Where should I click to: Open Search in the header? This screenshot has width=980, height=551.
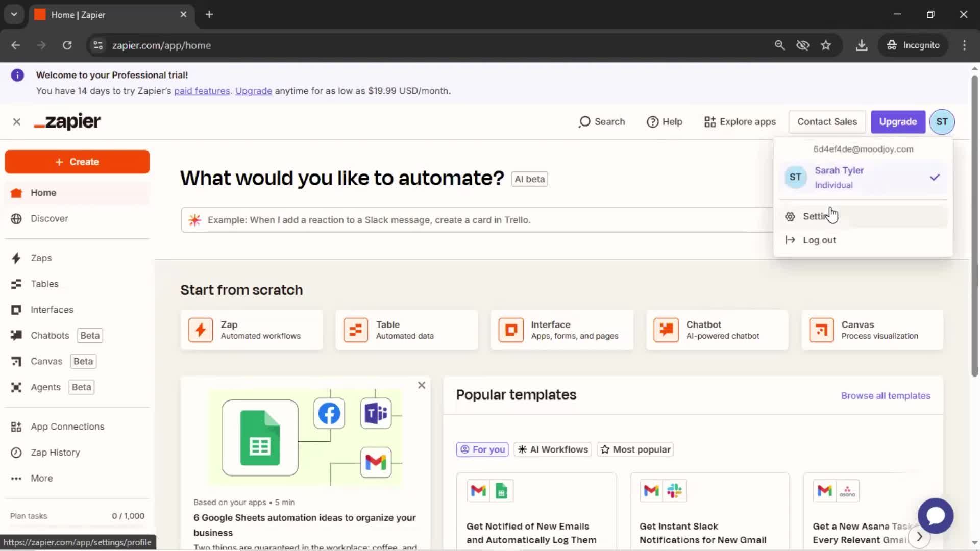(x=602, y=122)
